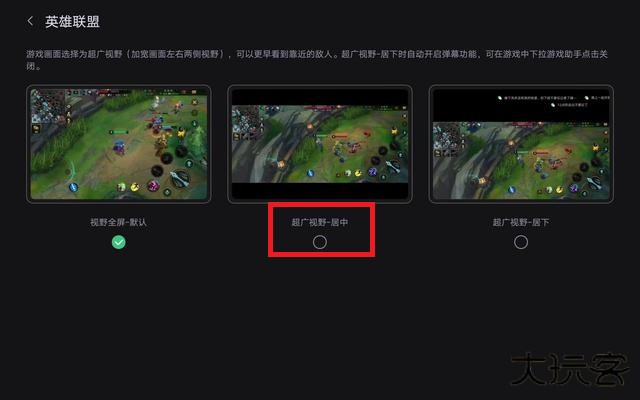Click the 英雄联盟 page title

coord(72,22)
